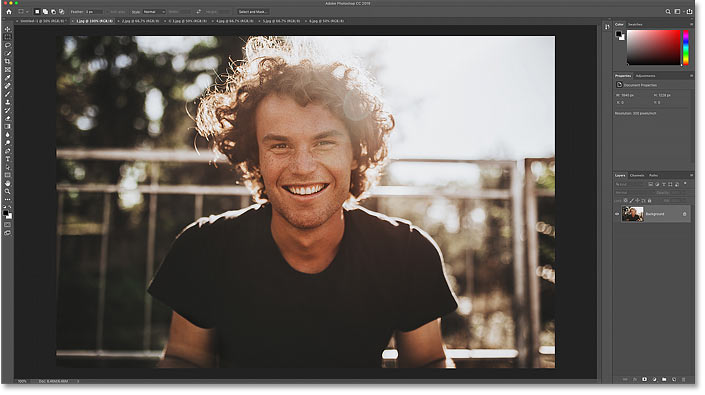Click the Share icon top right

coord(689,12)
